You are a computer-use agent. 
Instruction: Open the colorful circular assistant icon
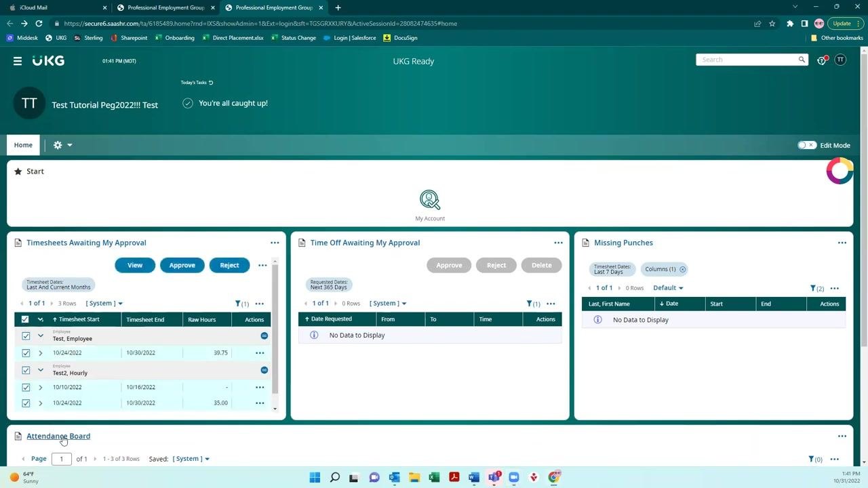pos(840,171)
